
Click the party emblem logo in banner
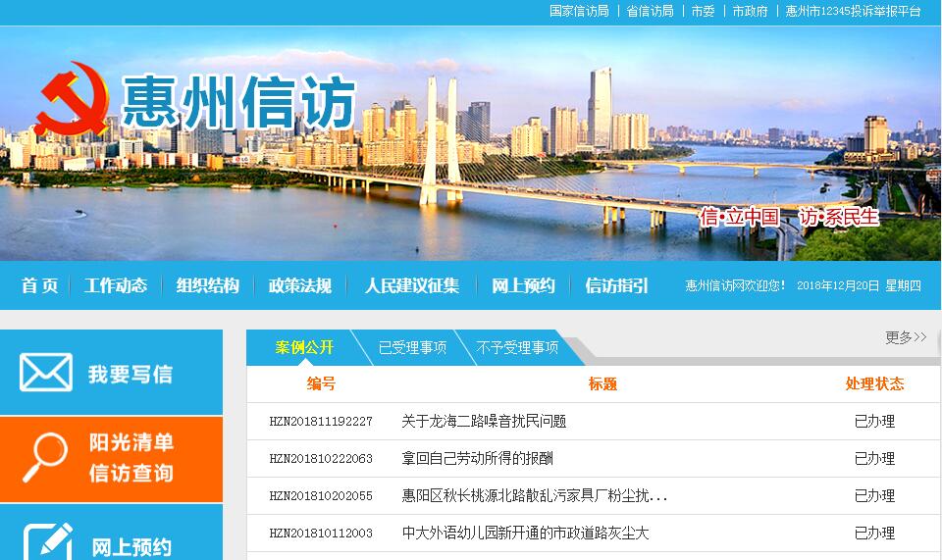click(x=73, y=99)
